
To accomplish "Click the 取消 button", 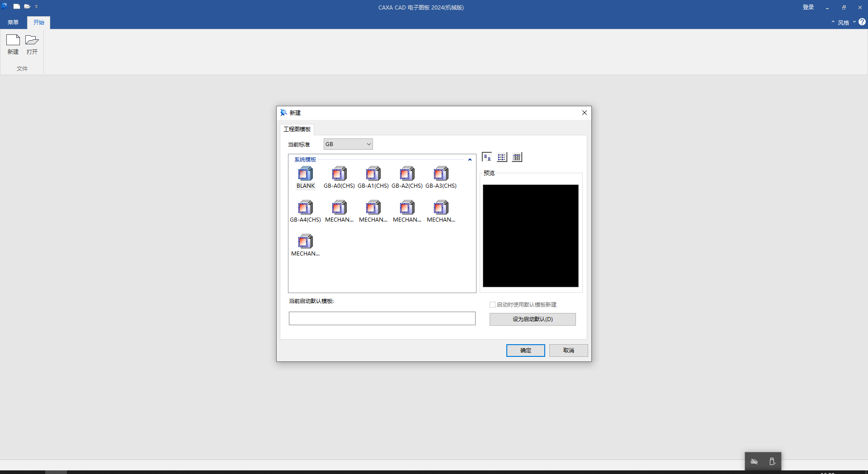I will [x=568, y=351].
